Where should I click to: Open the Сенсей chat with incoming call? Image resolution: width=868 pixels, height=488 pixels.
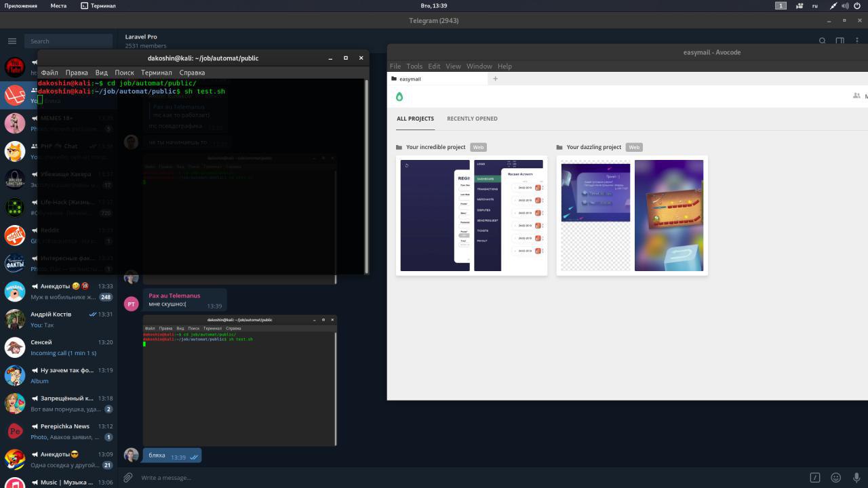[58, 348]
